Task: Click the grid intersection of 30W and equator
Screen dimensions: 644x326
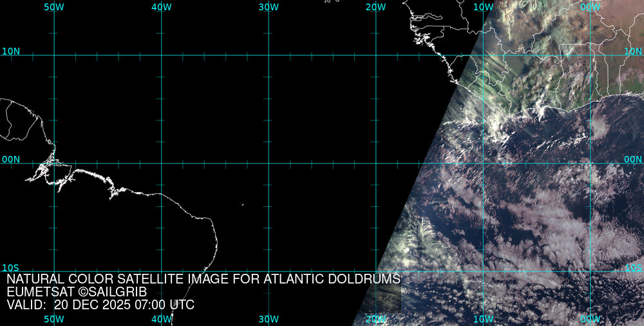Action: [x=269, y=163]
